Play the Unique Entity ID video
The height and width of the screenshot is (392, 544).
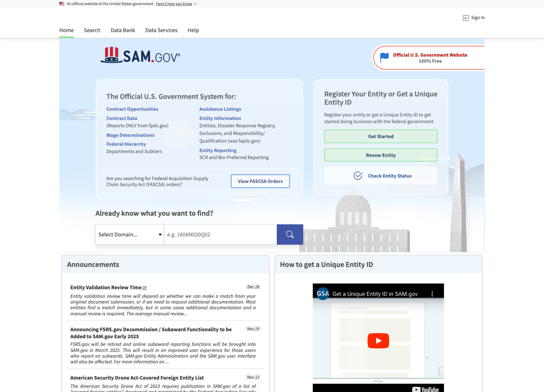pyautogui.click(x=378, y=340)
